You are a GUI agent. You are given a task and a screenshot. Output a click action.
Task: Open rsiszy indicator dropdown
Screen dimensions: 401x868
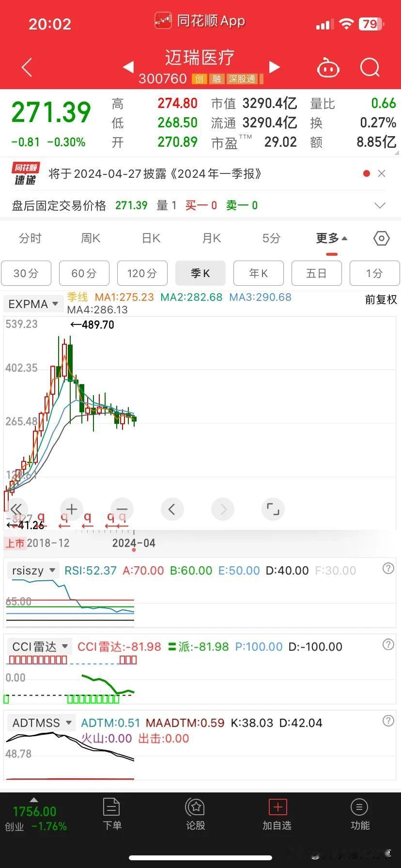33,571
